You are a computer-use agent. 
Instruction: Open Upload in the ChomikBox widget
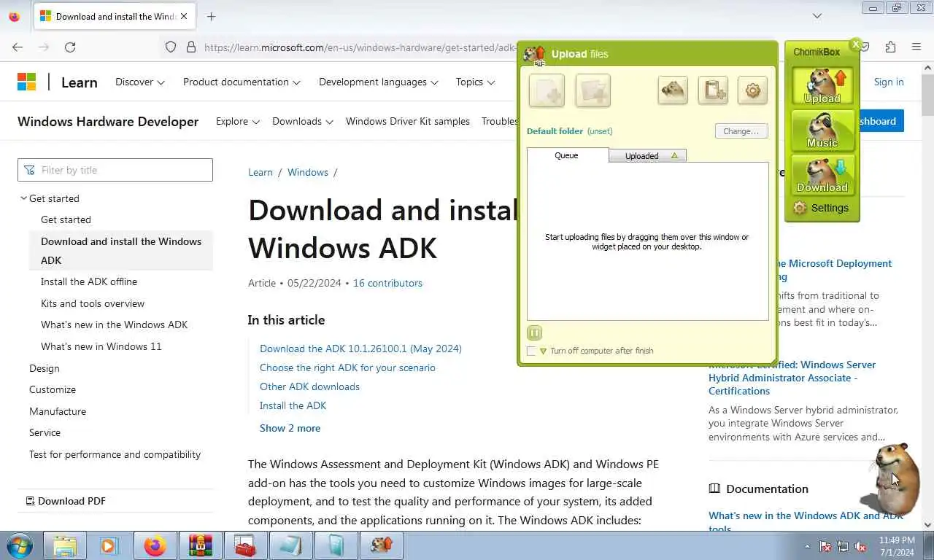coord(822,86)
